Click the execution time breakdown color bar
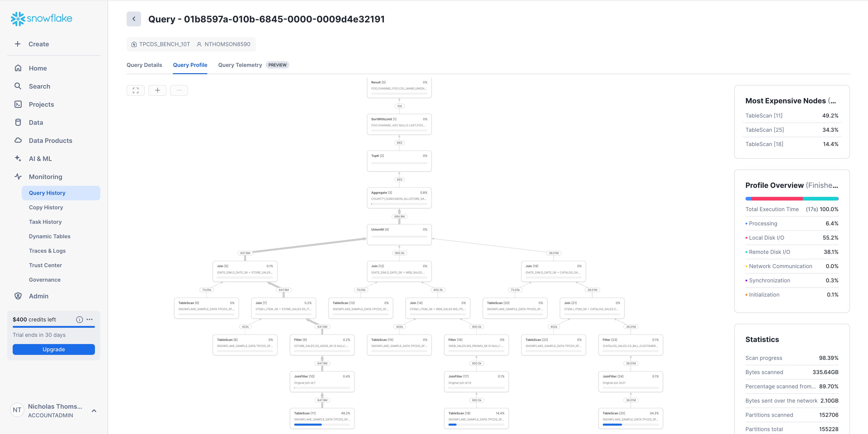Image resolution: width=868 pixels, height=434 pixels. 792,198
